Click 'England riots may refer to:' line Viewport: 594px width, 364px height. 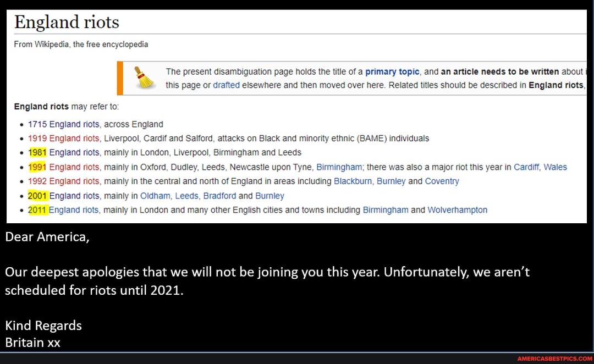(67, 107)
